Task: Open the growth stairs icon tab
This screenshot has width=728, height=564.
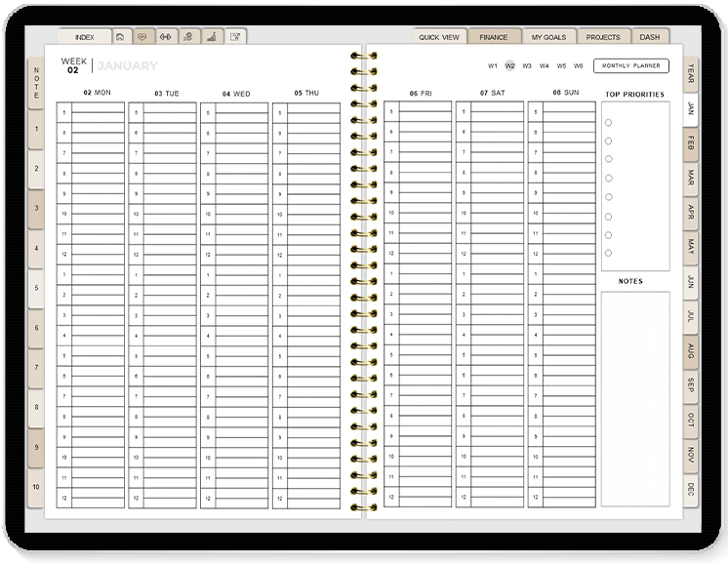Action: pyautogui.click(x=211, y=37)
